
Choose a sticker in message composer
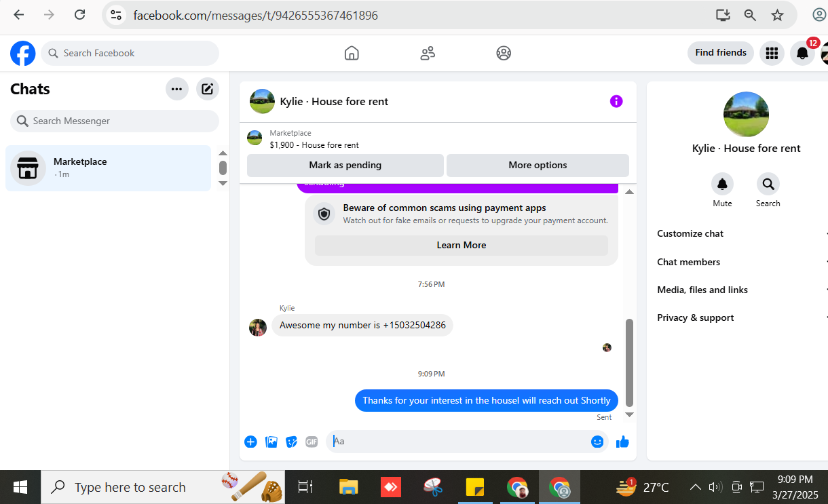point(292,442)
